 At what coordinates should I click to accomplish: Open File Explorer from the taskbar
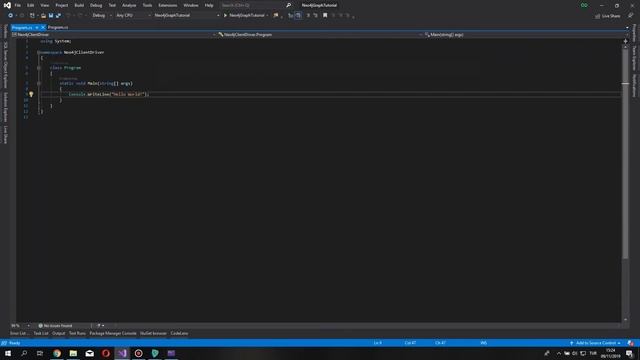tap(73, 353)
